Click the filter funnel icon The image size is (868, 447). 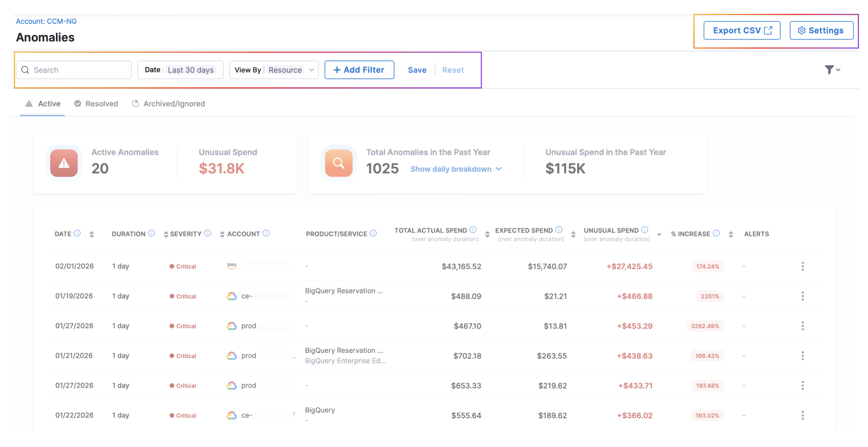tap(829, 70)
